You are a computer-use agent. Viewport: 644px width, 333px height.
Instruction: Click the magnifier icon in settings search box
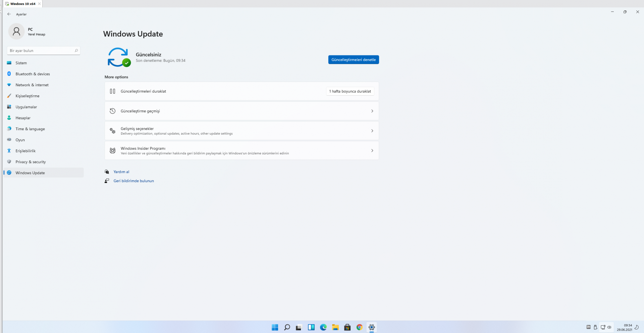[x=76, y=51]
